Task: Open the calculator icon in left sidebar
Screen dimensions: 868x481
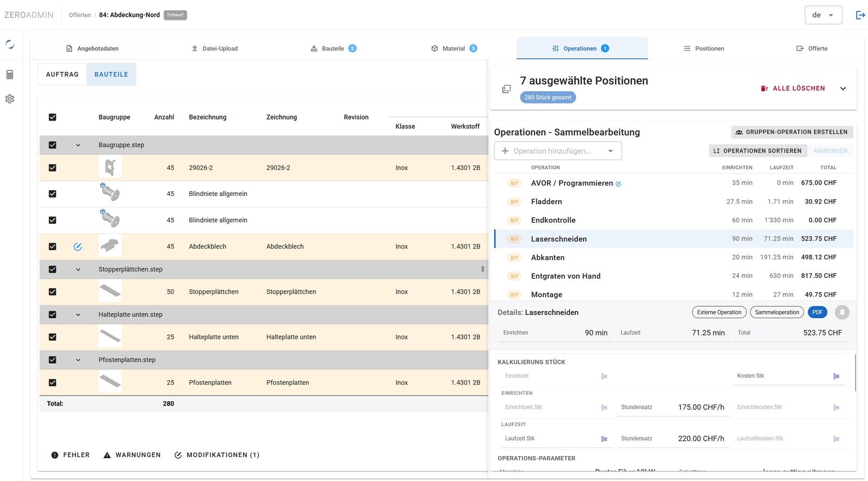Action: point(10,75)
